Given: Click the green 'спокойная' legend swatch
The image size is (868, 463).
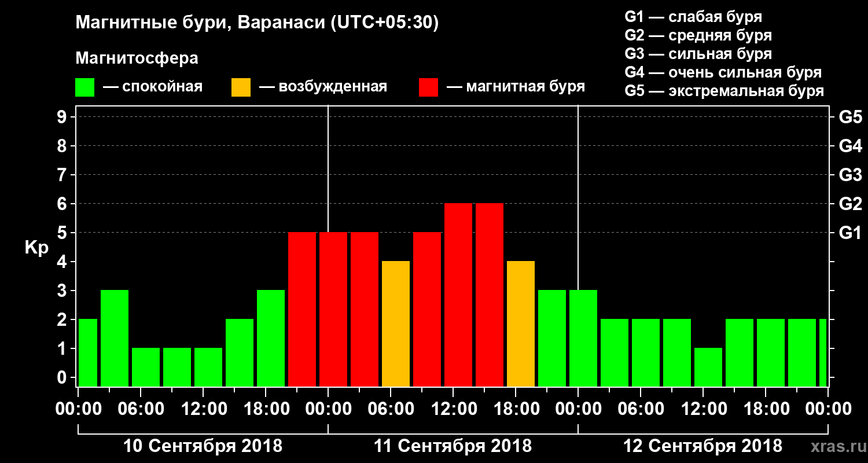Looking at the screenshot, I should [x=85, y=87].
